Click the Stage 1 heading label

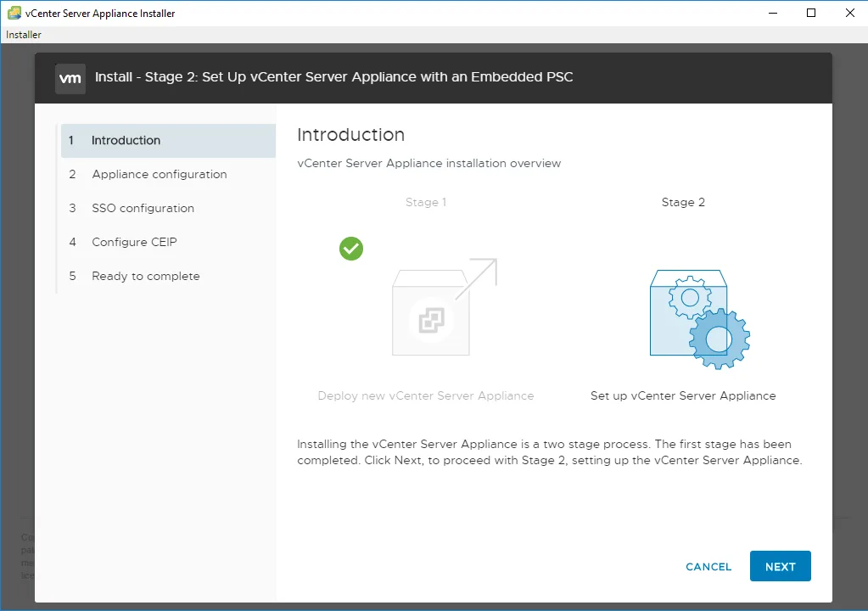426,203
